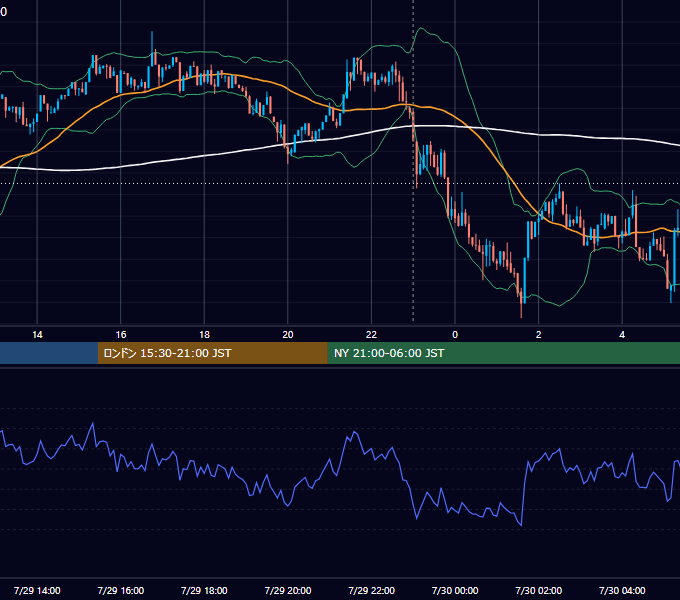Image resolution: width=680 pixels, height=600 pixels.
Task: Click the time axis label 16
Action: pyautogui.click(x=121, y=335)
